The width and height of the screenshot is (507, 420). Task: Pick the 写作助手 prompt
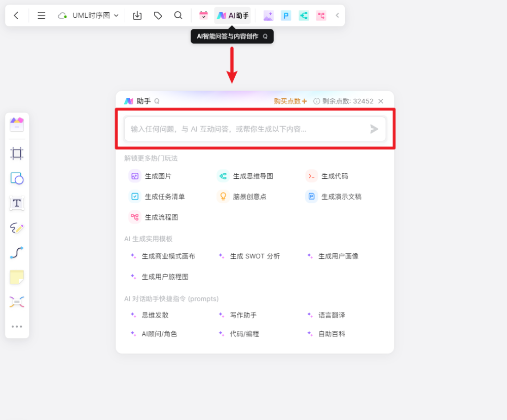pos(238,315)
